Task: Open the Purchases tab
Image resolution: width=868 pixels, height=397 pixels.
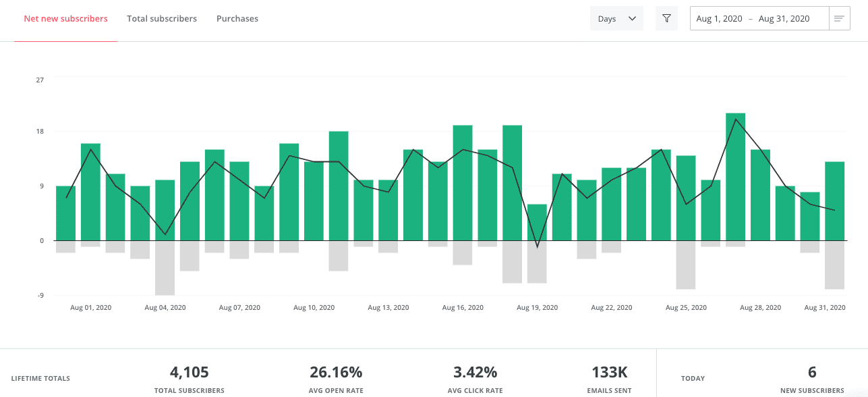Action: click(x=237, y=19)
